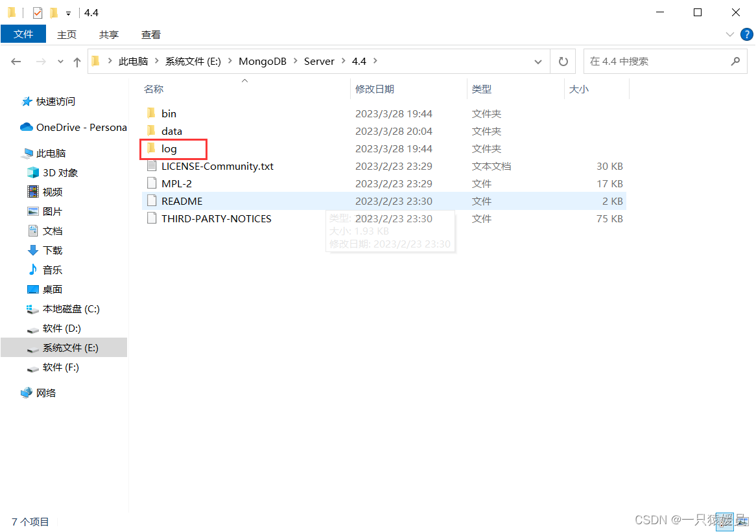Click the 30 KB size value
Screen dimensions: 756x532
coord(609,167)
